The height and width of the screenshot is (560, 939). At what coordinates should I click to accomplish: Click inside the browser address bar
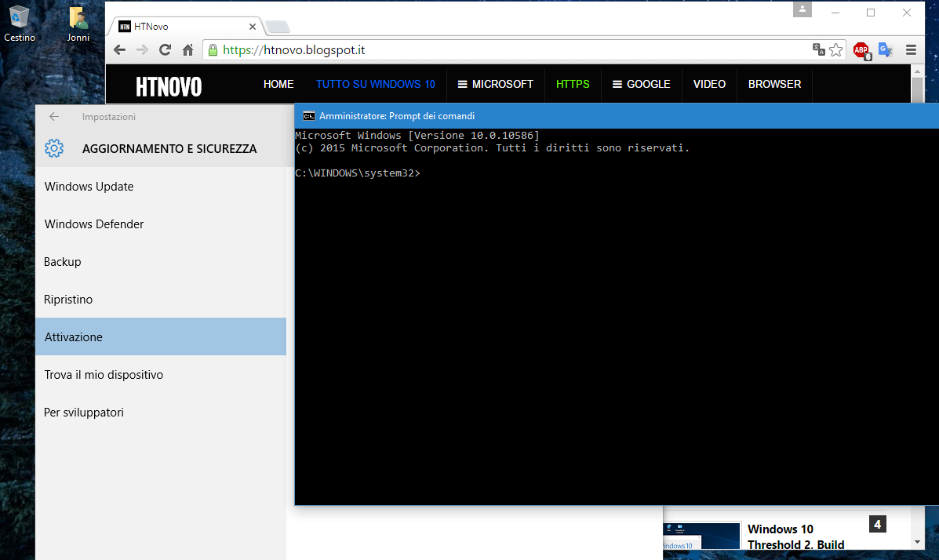click(x=471, y=48)
